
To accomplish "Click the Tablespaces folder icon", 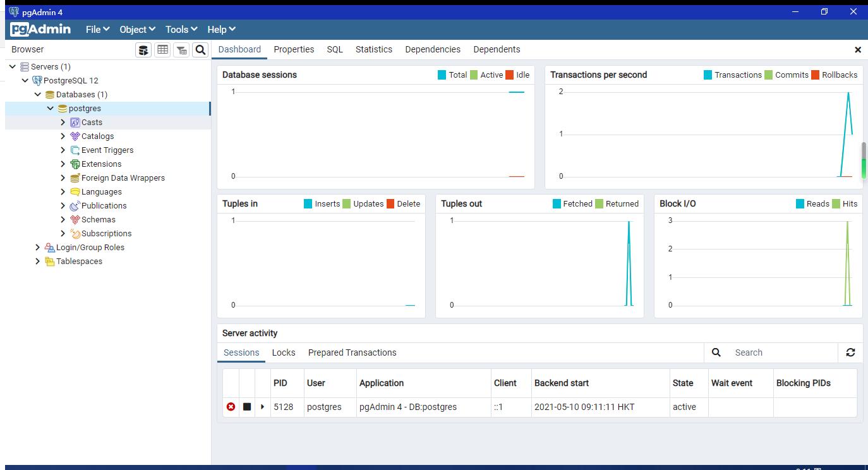I will (50, 262).
